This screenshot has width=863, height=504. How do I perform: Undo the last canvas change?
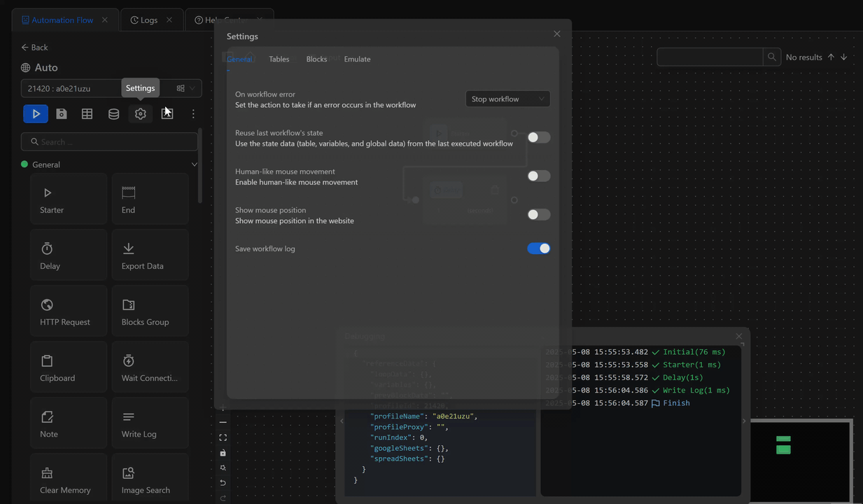coord(223,482)
